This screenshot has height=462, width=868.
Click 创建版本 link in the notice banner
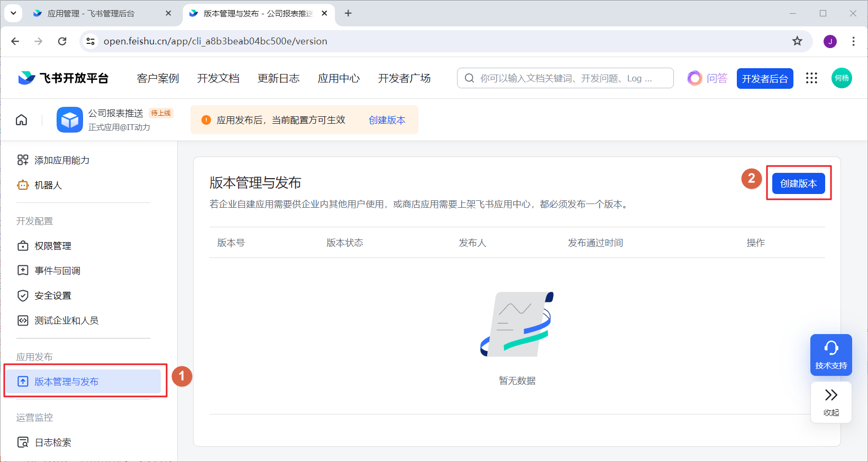point(387,120)
